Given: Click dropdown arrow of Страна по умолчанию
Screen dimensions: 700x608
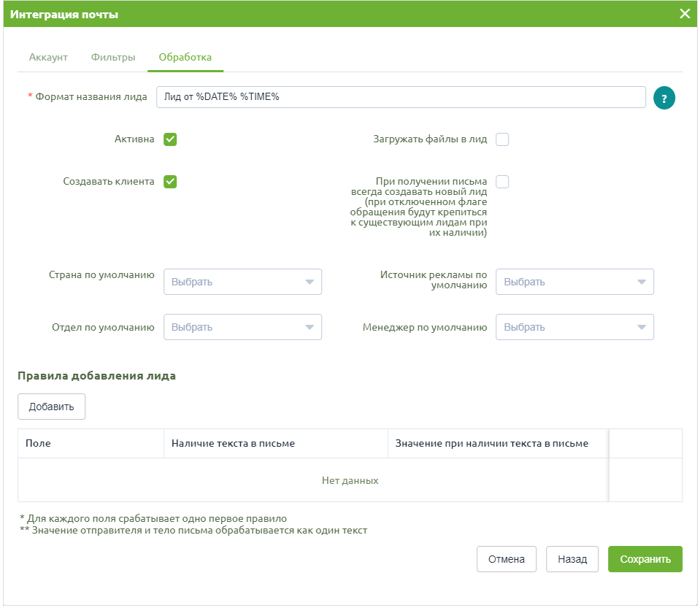Looking at the screenshot, I should [x=309, y=282].
